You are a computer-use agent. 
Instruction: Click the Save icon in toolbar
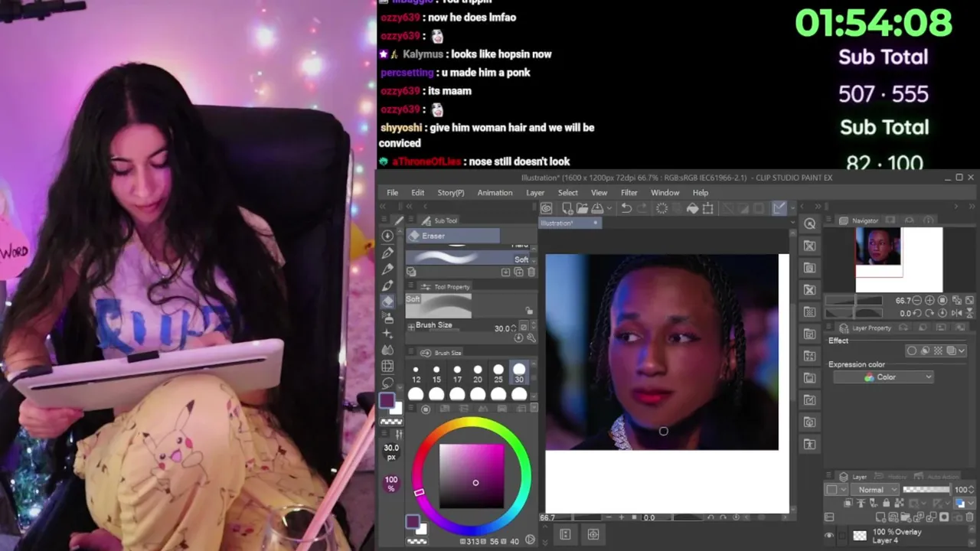coord(596,208)
